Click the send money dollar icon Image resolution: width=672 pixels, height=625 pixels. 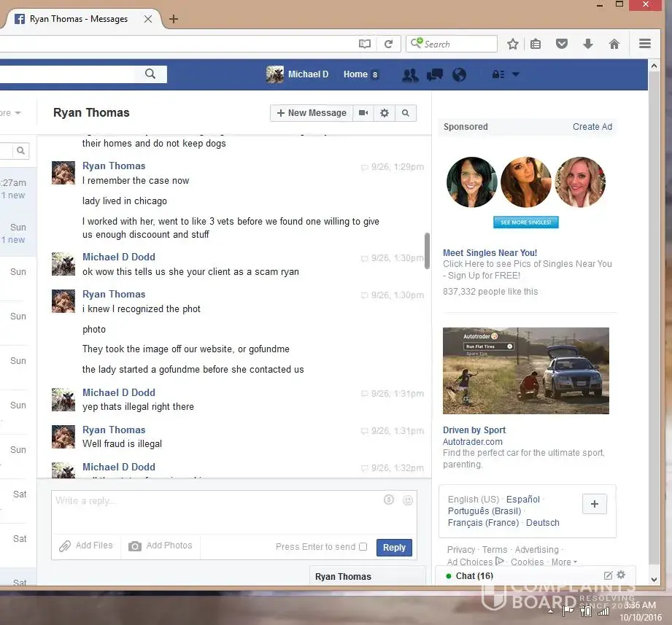pos(389,500)
